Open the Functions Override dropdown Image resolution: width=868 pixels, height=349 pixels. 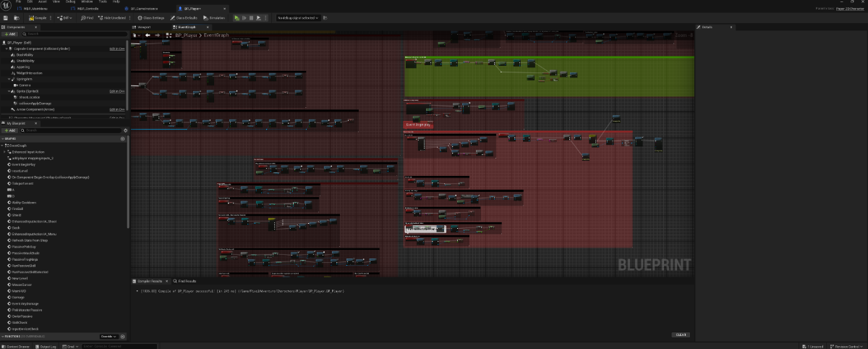click(109, 337)
